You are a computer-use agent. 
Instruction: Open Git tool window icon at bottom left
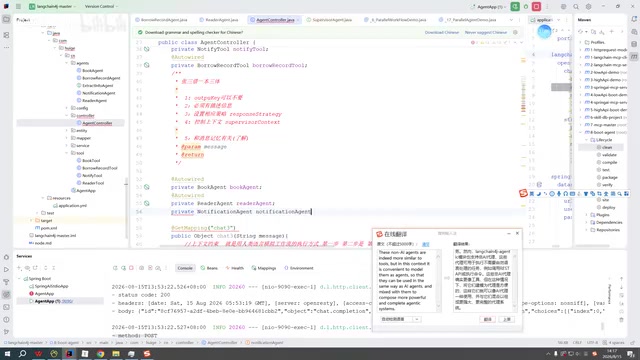(x=6, y=332)
